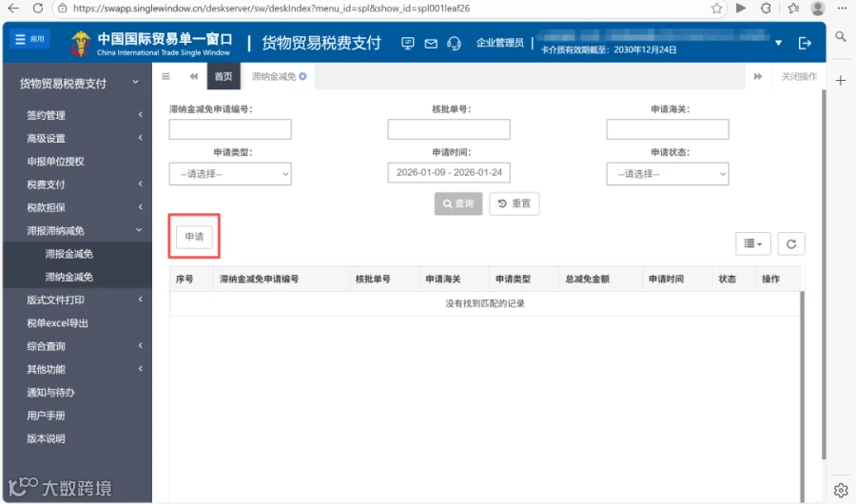This screenshot has width=856, height=504.
Task: Open the browser profile avatar
Action: (x=817, y=9)
